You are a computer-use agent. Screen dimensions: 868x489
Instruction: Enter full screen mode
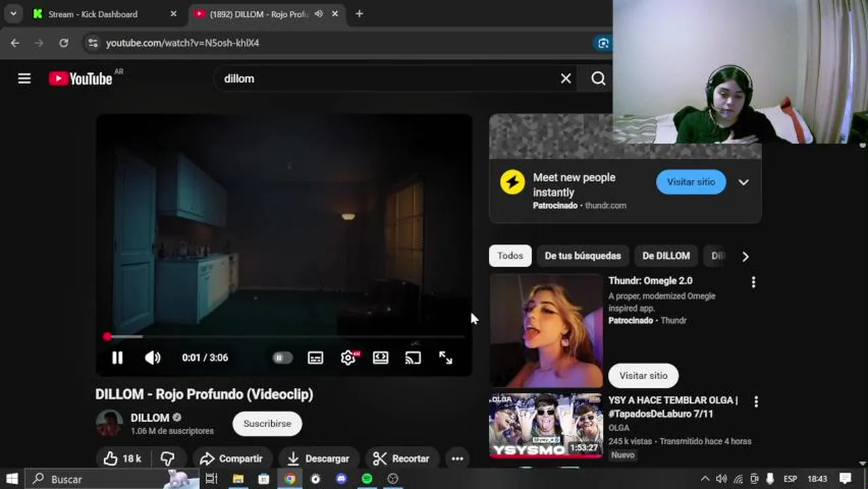pyautogui.click(x=446, y=358)
